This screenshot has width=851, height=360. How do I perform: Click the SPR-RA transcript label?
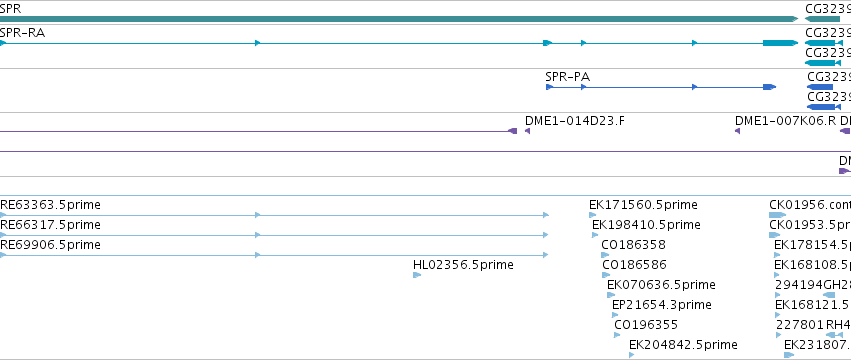point(22,33)
